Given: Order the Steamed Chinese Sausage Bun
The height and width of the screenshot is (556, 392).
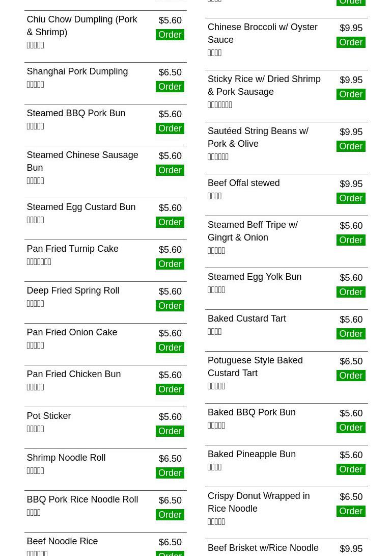Looking at the screenshot, I should pyautogui.click(x=170, y=170).
